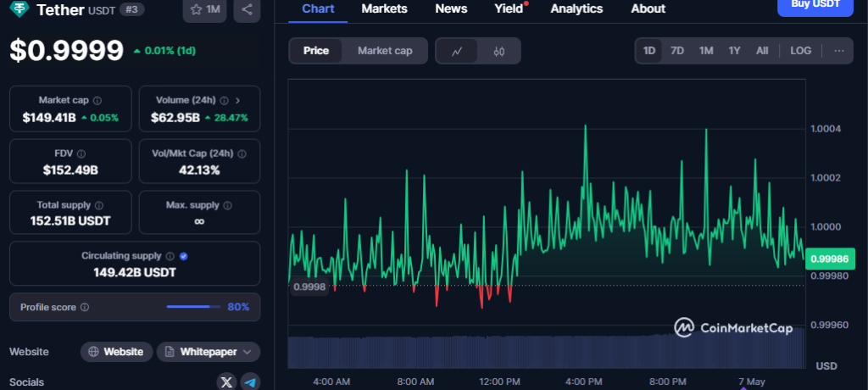This screenshot has width=868, height=390.
Task: Click the volume bars under chart
Action: (547, 352)
